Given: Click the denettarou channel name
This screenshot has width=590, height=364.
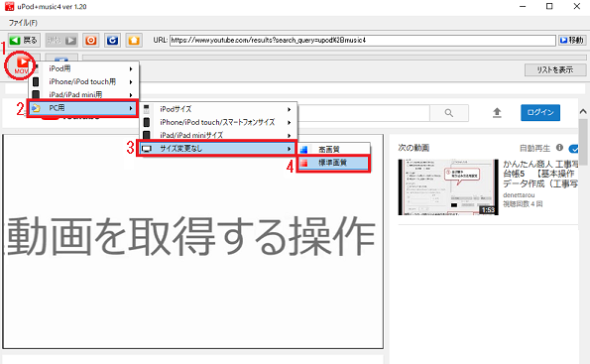Looking at the screenshot, I should (519, 195).
